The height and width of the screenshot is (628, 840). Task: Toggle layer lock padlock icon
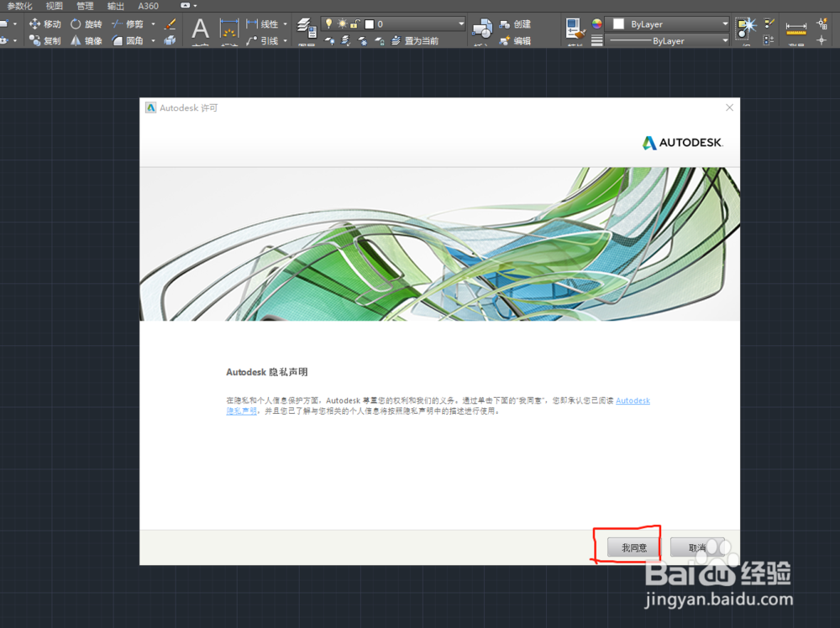pos(354,24)
